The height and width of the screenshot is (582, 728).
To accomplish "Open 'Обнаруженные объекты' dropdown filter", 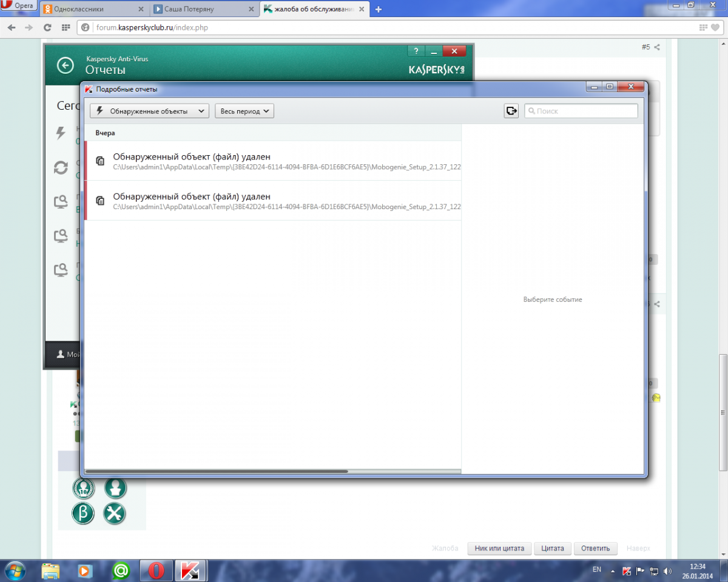I will [x=149, y=111].
